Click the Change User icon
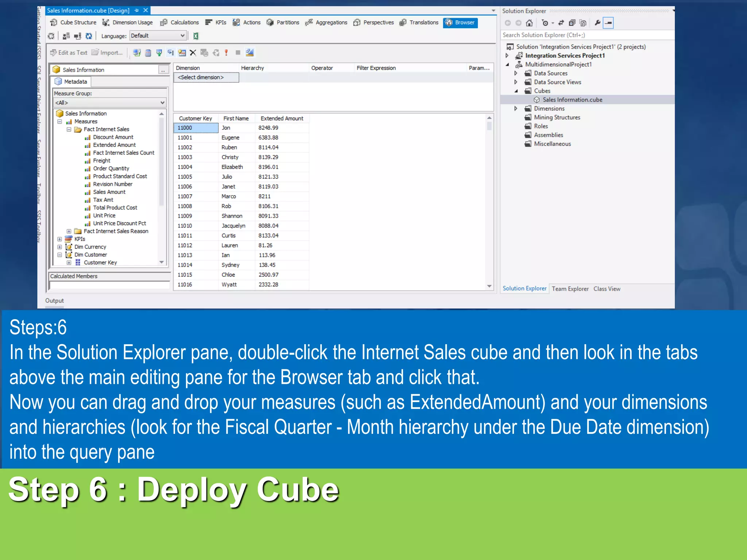 pyautogui.click(x=66, y=36)
